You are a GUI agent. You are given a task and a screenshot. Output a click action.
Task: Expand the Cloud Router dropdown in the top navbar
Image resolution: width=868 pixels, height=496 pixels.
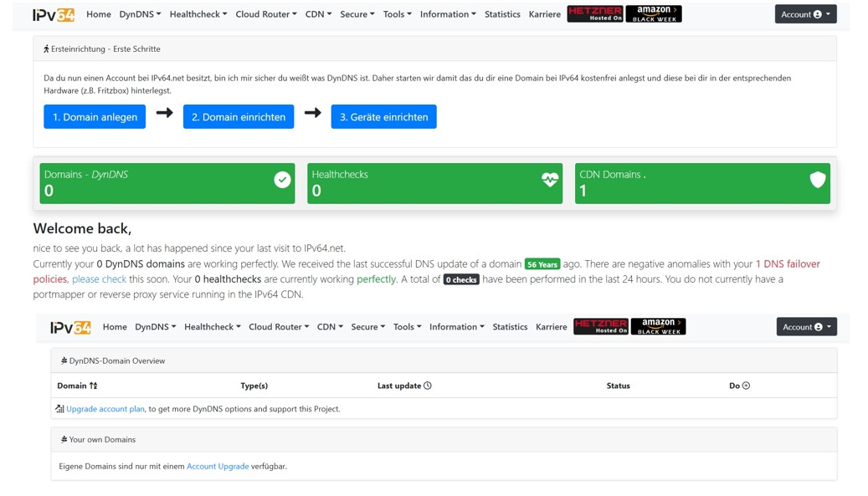(x=265, y=14)
